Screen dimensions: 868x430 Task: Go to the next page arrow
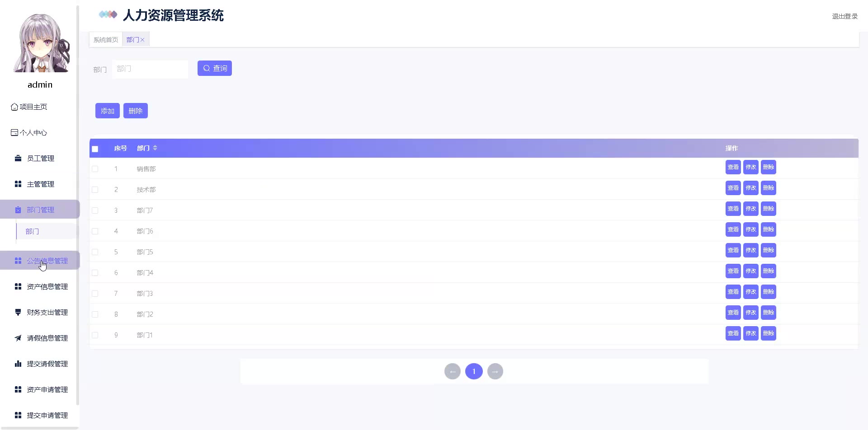tap(495, 371)
